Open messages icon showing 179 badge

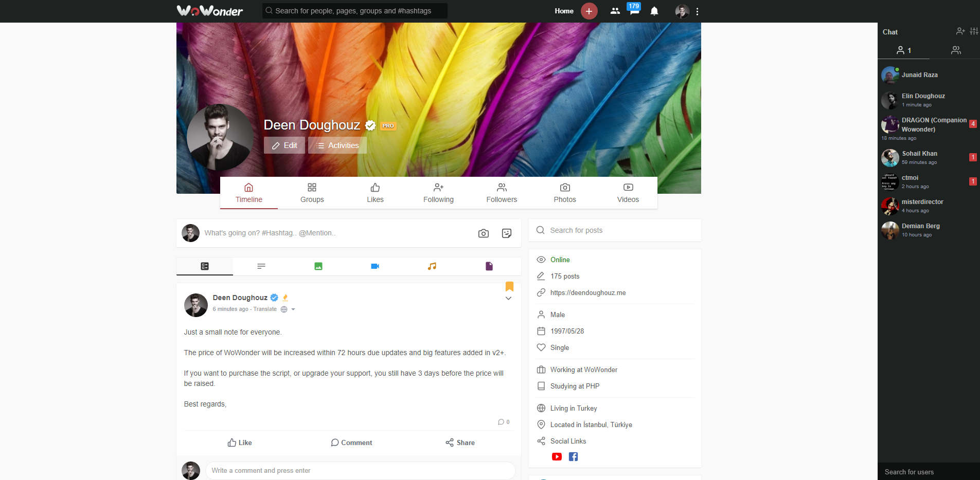pyautogui.click(x=634, y=10)
